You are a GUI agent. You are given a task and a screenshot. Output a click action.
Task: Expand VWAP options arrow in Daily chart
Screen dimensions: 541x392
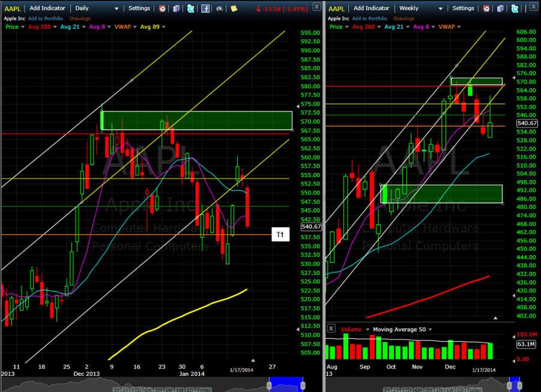click(135, 27)
